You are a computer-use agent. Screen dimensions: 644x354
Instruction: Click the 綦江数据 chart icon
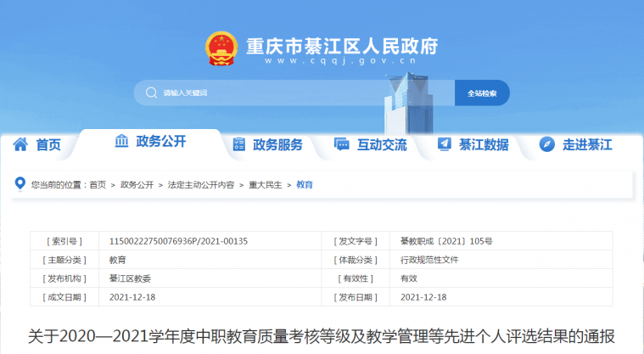(x=444, y=144)
